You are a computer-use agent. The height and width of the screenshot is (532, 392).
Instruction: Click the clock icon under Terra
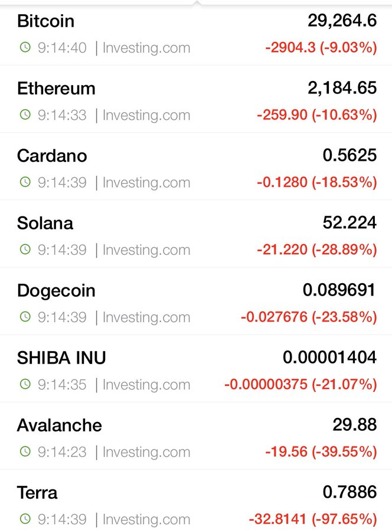click(25, 519)
